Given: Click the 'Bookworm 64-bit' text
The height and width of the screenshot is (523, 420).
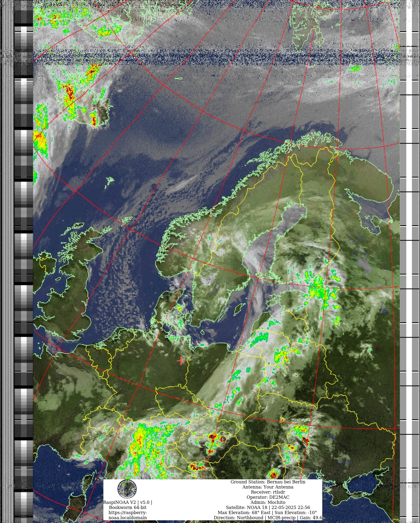Looking at the screenshot, I should pos(128,507).
